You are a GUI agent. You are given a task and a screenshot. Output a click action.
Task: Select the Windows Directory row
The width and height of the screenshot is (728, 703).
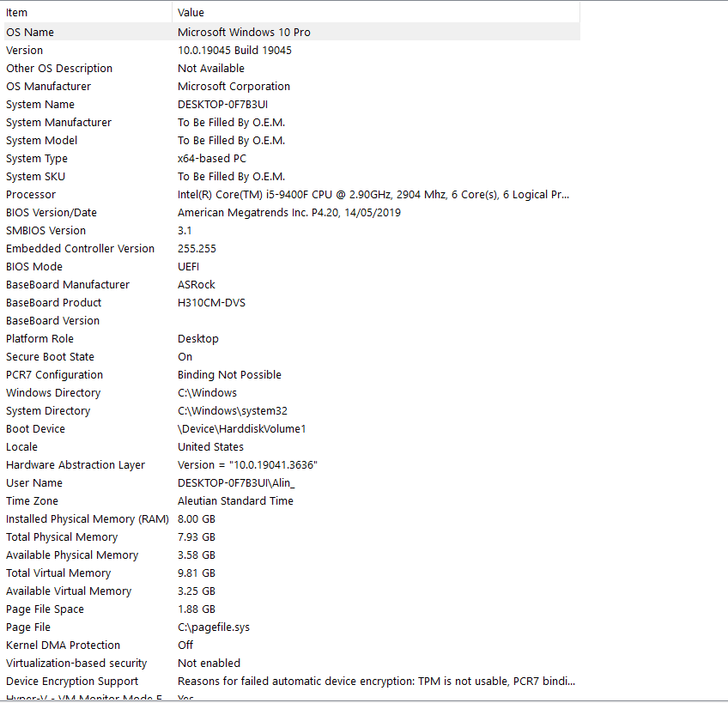pos(292,393)
